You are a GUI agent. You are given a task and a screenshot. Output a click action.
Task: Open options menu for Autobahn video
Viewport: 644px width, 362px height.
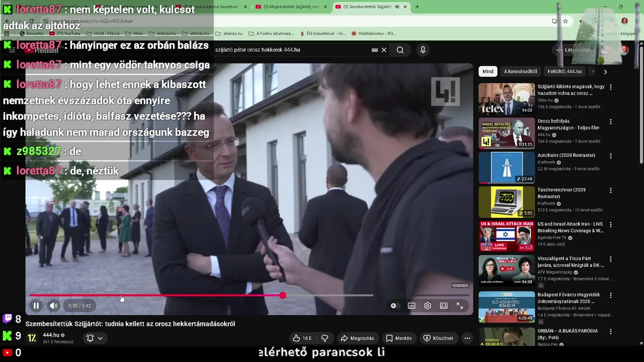coord(611,156)
